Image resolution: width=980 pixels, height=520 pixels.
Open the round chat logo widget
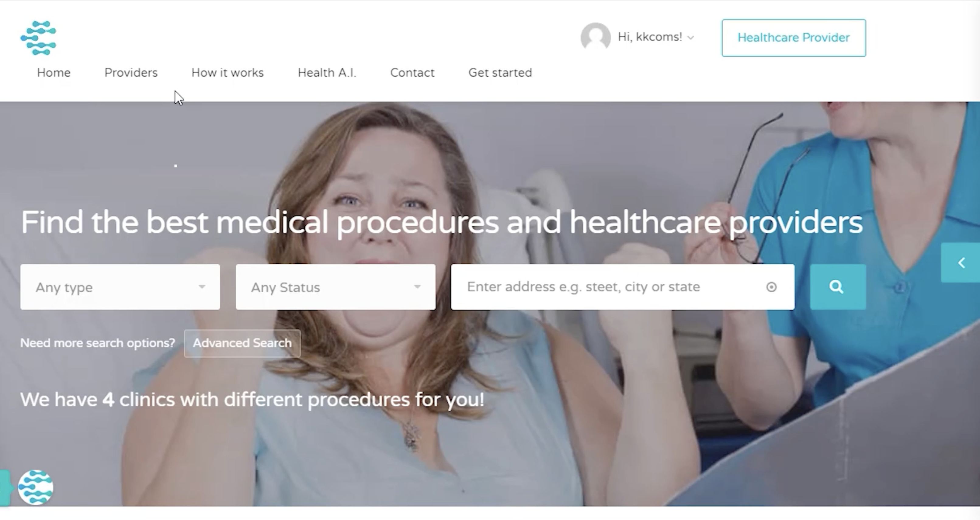[36, 487]
